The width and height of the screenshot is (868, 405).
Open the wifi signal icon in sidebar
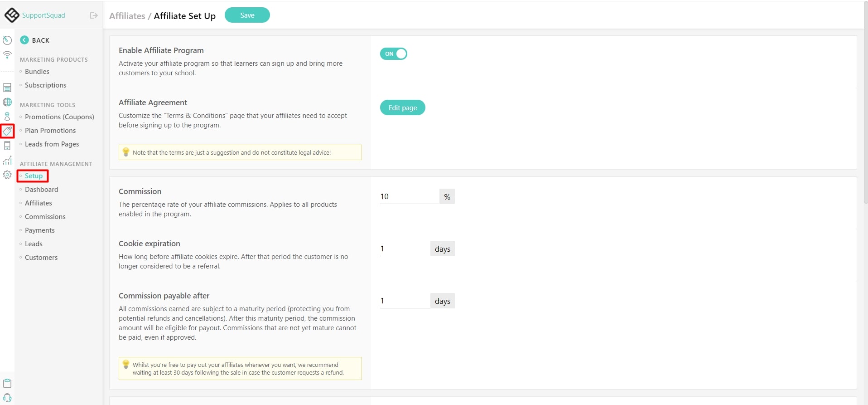[x=7, y=55]
